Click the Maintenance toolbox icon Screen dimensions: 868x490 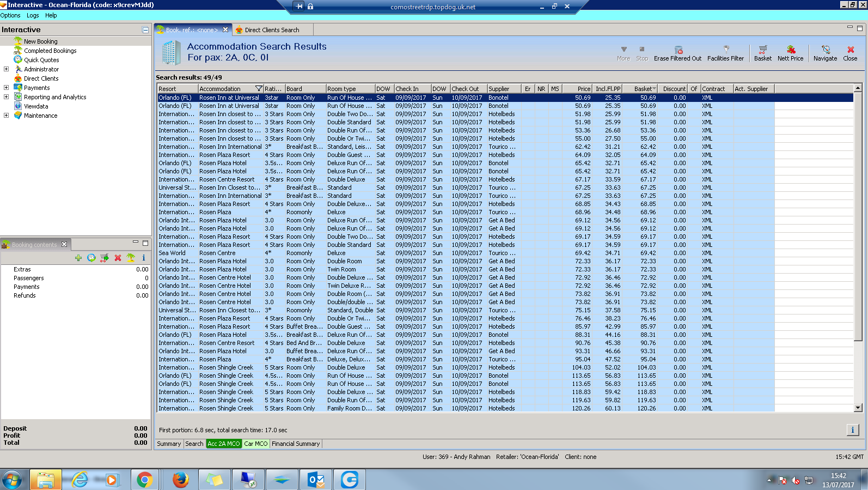tap(18, 116)
